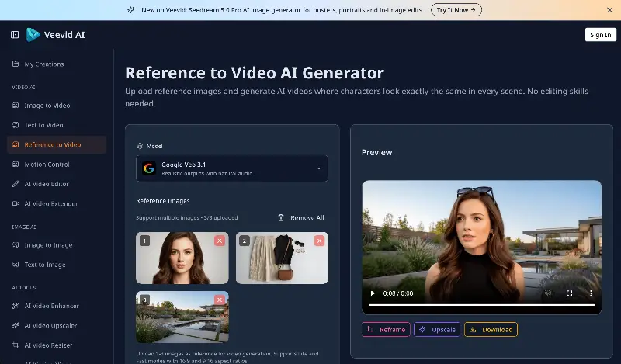Click the Text to Image sidebar icon
Image resolution: width=621 pixels, height=364 pixels.
click(x=16, y=264)
